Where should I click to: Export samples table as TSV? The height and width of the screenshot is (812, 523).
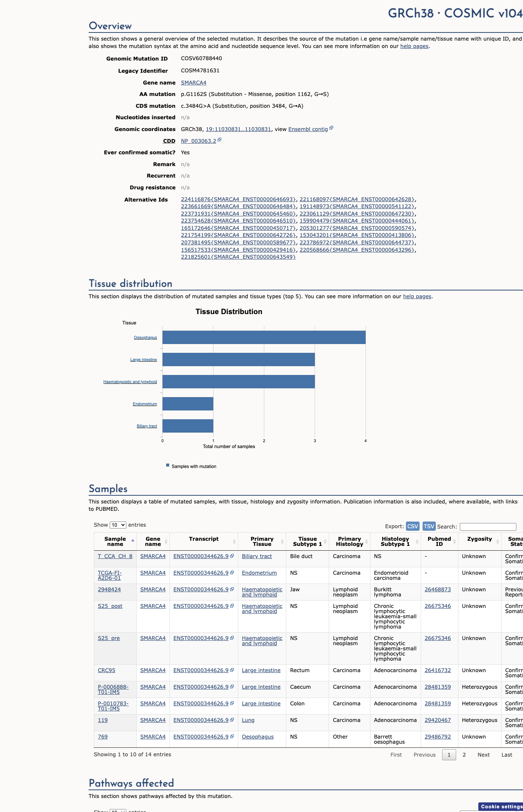pos(429,526)
